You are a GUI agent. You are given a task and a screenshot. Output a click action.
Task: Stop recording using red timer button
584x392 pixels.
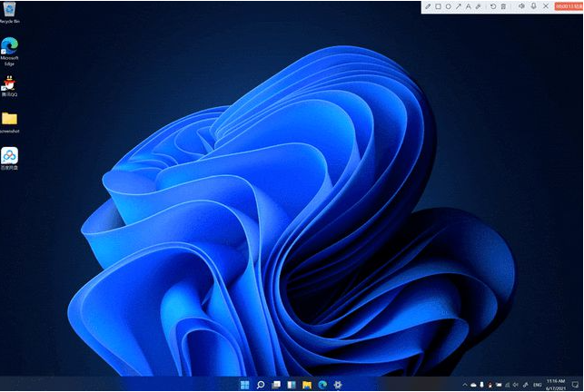pos(569,6)
